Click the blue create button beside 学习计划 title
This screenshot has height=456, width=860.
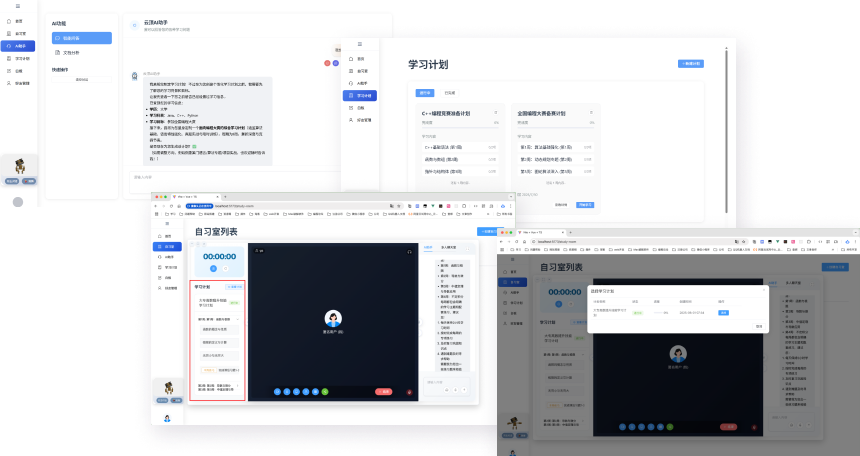point(690,64)
